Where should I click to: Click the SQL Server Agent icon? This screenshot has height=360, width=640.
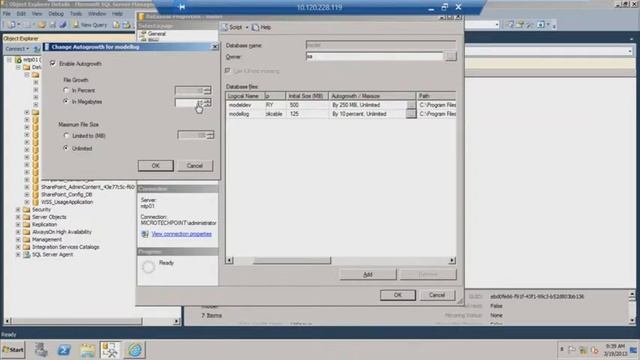(x=27, y=255)
